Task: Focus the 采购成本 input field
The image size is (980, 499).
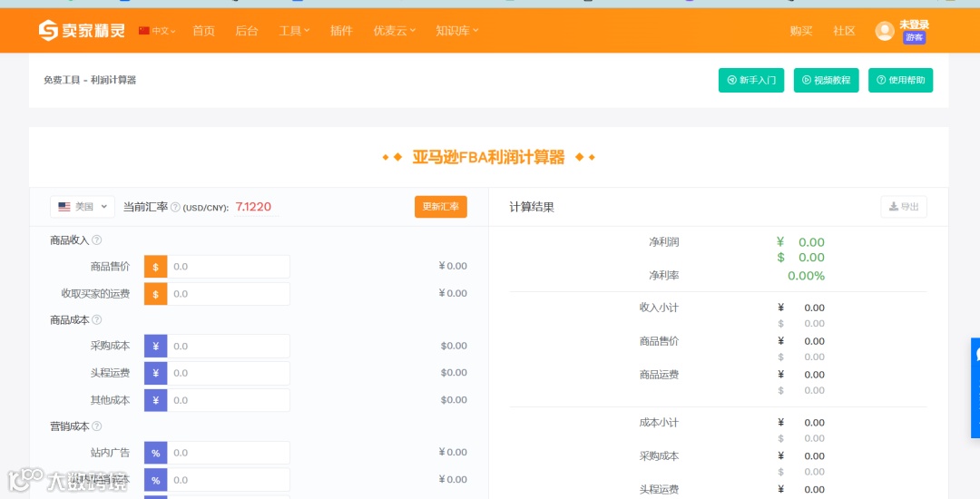Action: tap(228, 346)
